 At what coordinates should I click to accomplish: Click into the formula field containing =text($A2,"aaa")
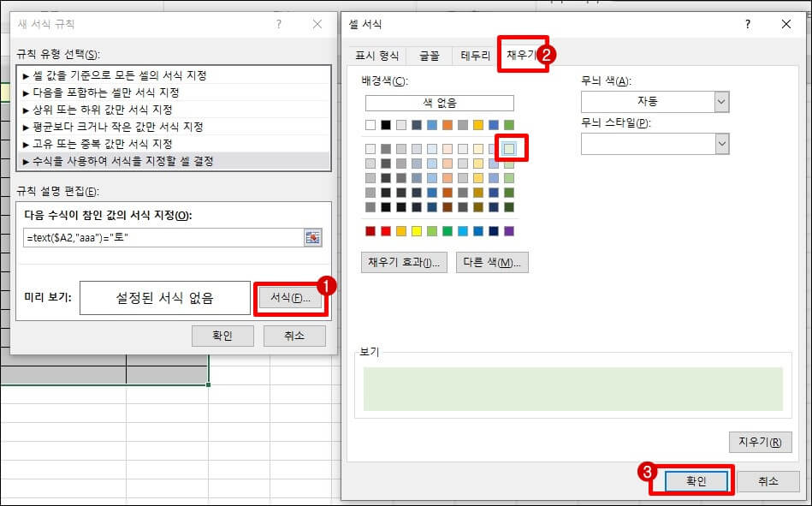point(163,238)
